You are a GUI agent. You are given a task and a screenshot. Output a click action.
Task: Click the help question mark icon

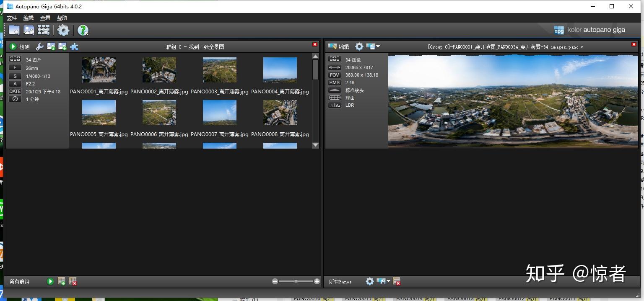tap(83, 30)
